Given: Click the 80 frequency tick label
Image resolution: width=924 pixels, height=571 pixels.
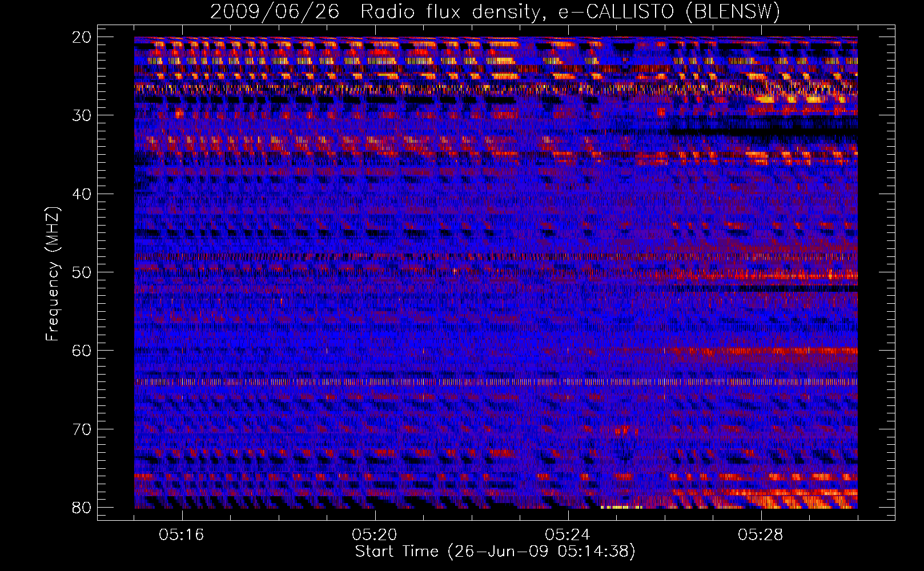Looking at the screenshot, I should [82, 508].
